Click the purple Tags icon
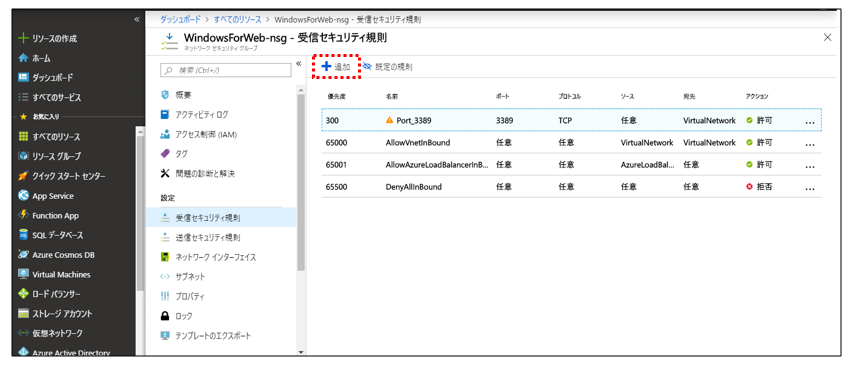850x365 pixels. [165, 154]
